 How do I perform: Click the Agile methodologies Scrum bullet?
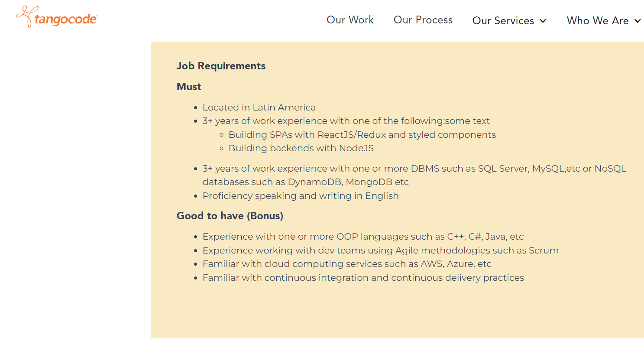point(380,250)
